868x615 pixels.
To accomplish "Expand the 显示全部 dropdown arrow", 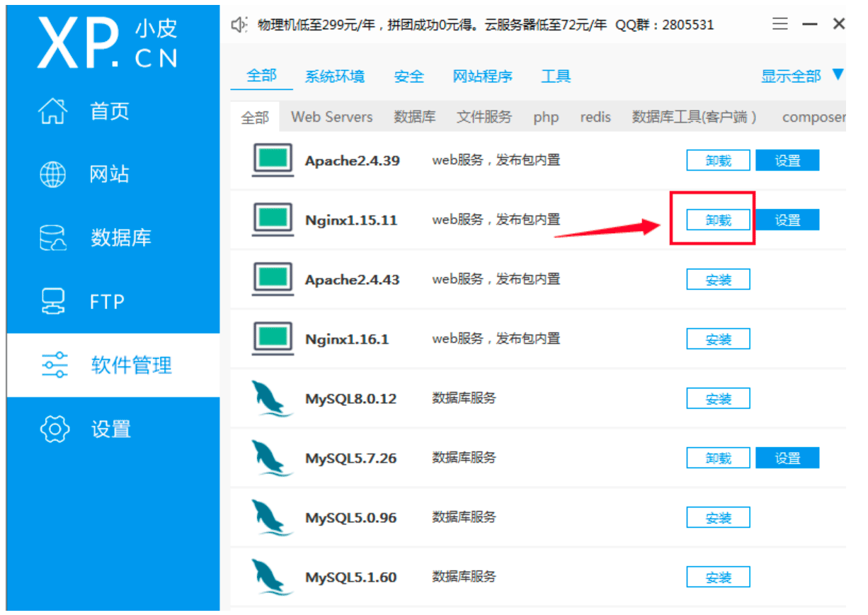I will click(x=838, y=74).
